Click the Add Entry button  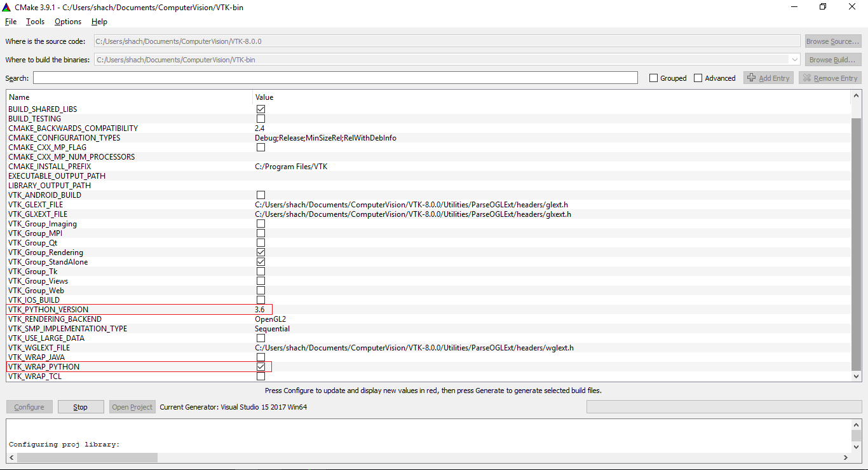[x=768, y=78]
